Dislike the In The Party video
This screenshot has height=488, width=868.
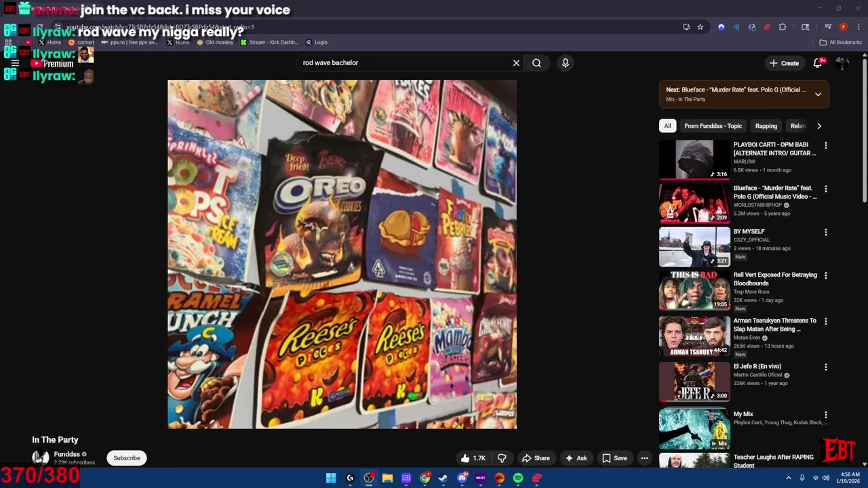(502, 458)
